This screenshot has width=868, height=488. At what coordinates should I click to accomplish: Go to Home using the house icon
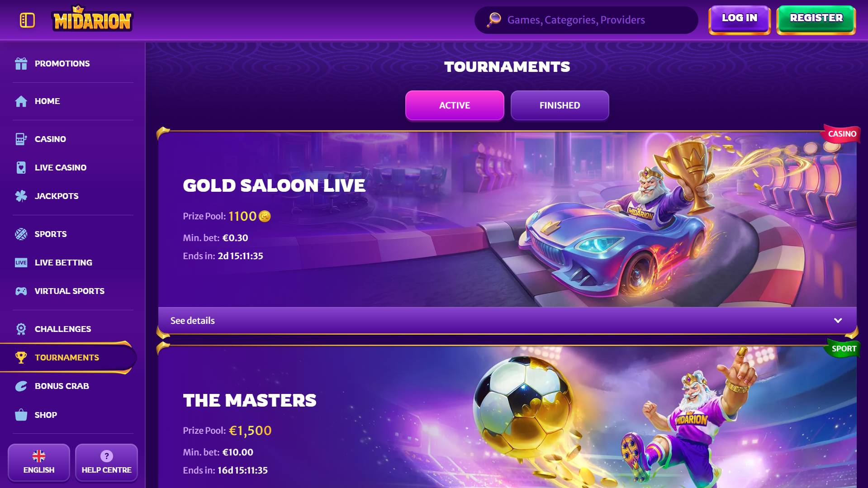pos(21,101)
